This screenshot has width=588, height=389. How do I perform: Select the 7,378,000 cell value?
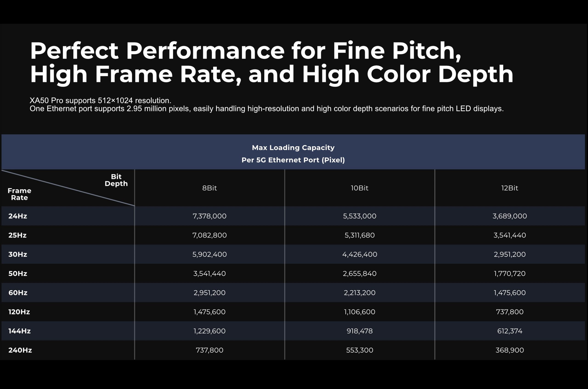click(209, 216)
